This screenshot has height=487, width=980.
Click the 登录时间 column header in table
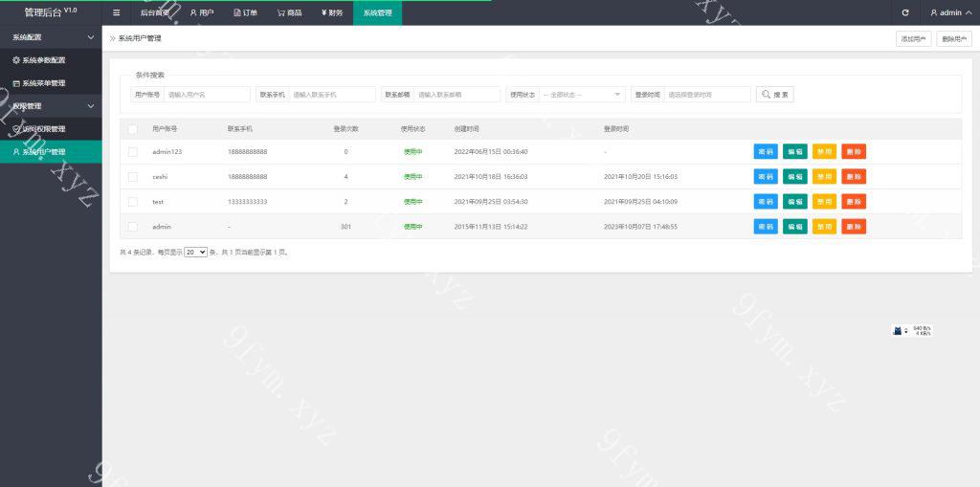(x=616, y=129)
